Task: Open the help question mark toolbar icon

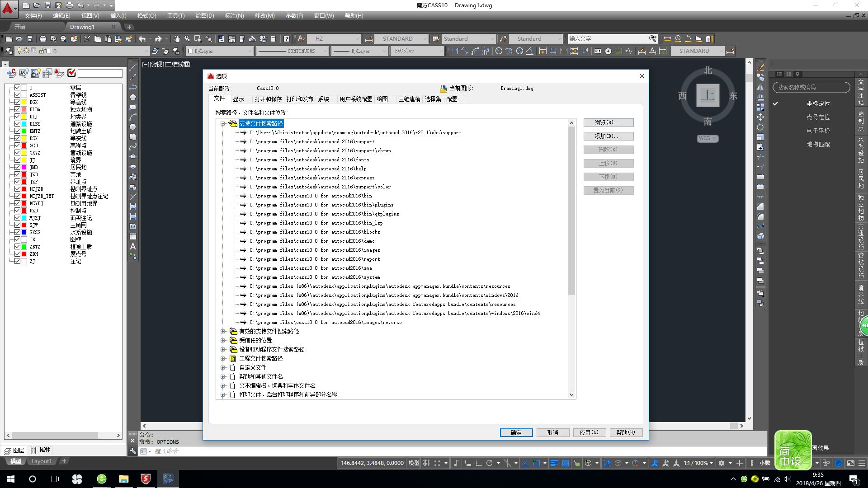Action: [x=286, y=39]
